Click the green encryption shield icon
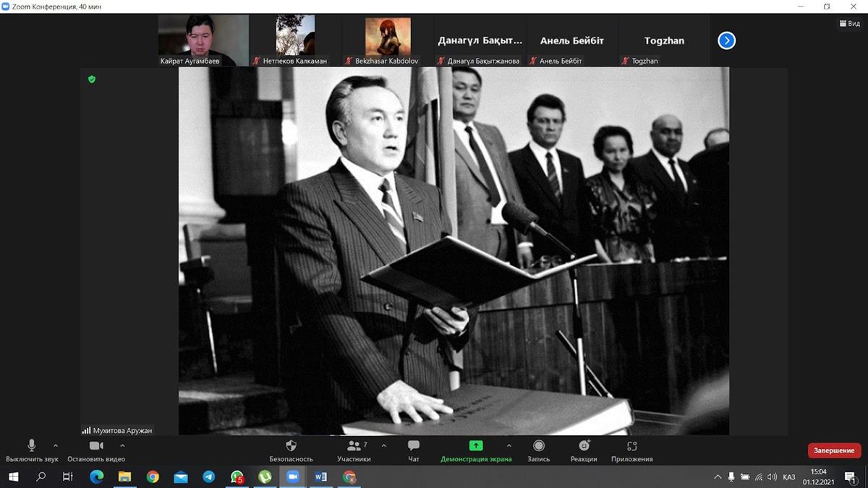Screen dimensions: 868x488 click(x=92, y=80)
